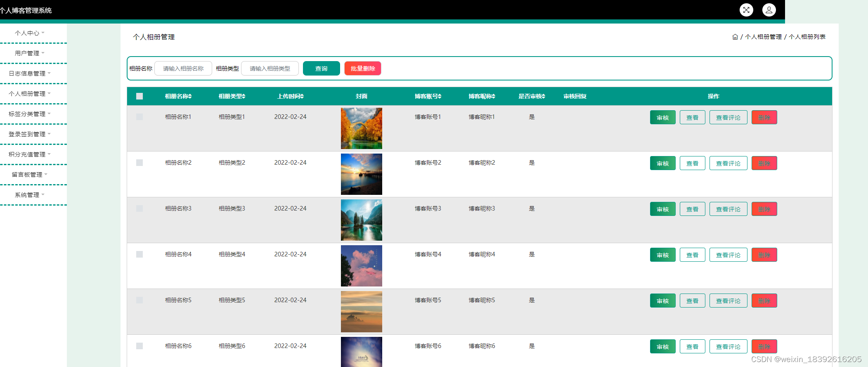868x367 pixels.
Task: Select the checkbox for 相册名称1 row
Action: coord(140,117)
